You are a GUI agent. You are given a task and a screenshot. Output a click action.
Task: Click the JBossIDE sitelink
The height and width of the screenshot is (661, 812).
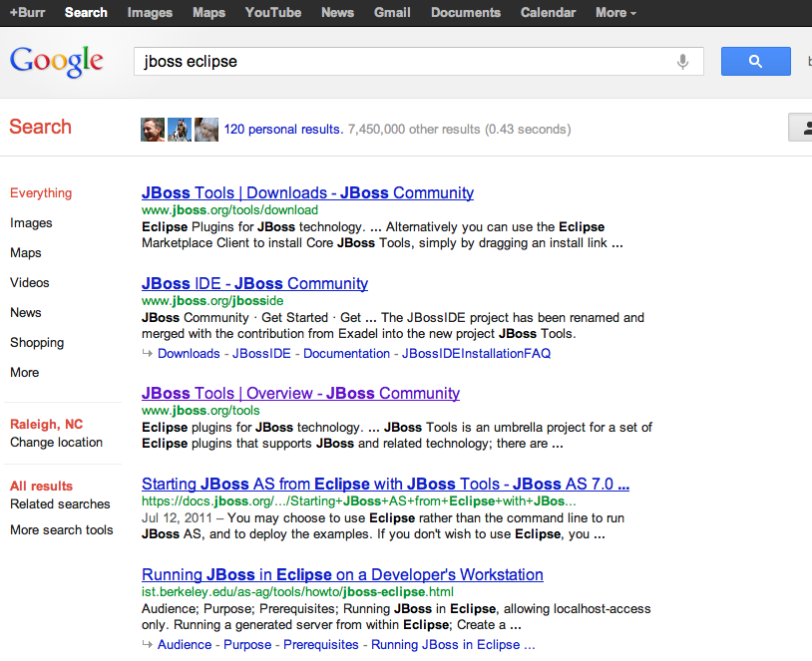tap(261, 354)
